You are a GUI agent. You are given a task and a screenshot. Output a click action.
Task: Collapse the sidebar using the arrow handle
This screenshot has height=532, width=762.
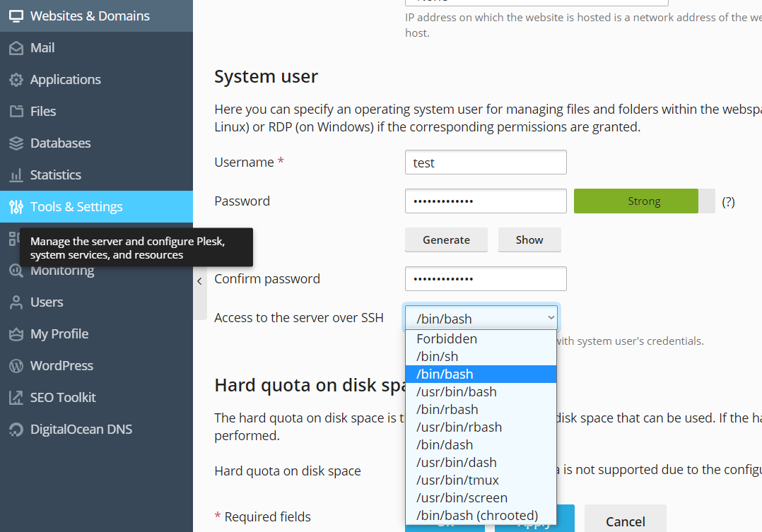tap(199, 281)
